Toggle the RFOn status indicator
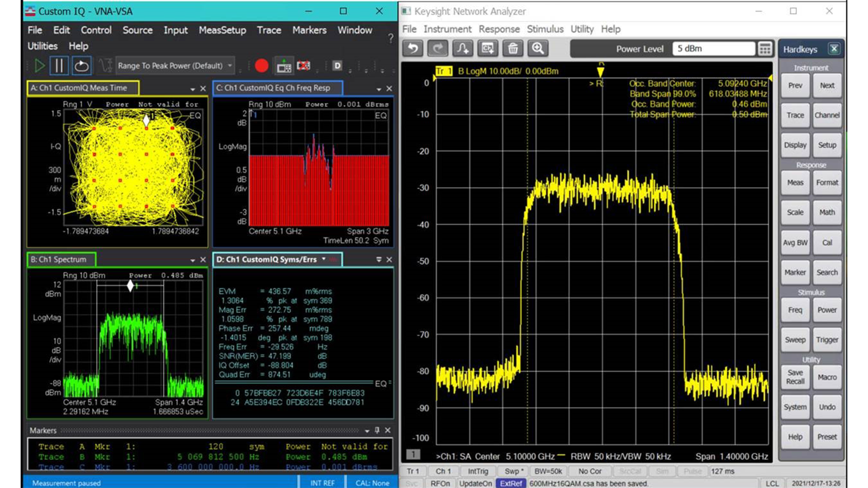The height and width of the screenshot is (488, 868). [440, 483]
